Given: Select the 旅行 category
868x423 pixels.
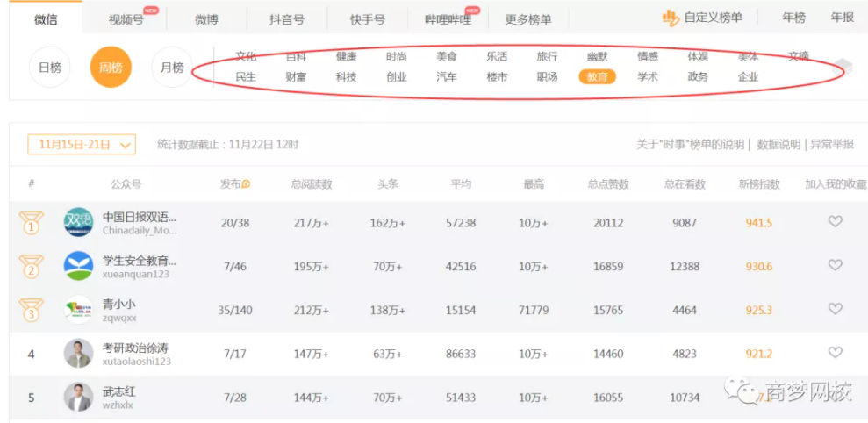Looking at the screenshot, I should 547,56.
